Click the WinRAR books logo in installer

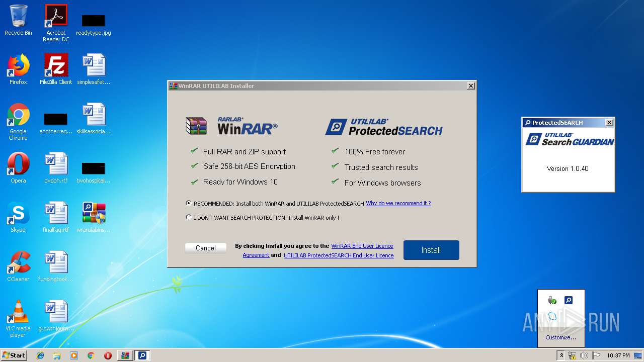(x=196, y=126)
